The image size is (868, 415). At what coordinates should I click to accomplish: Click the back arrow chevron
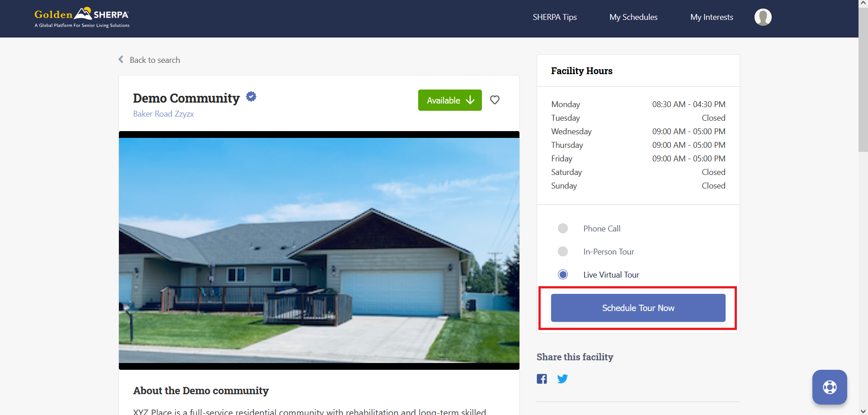(x=121, y=60)
